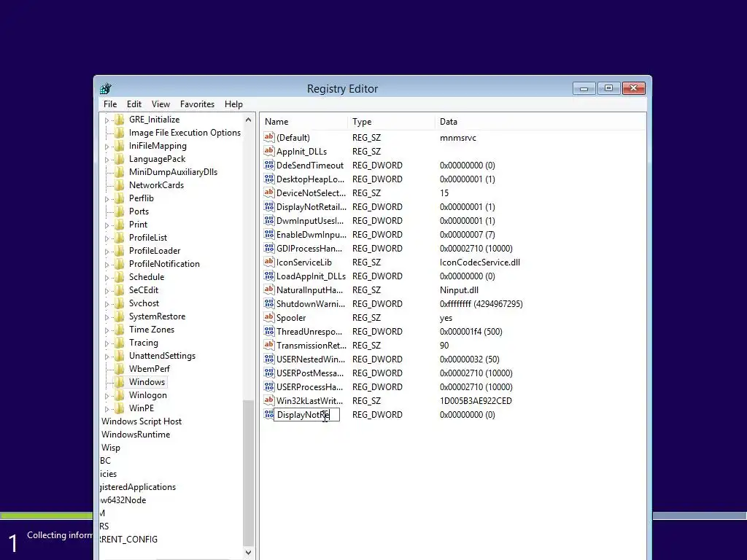Click the USERPostMessa... DWORD icon
Viewport: 747px width, 560px height.
tap(268, 373)
